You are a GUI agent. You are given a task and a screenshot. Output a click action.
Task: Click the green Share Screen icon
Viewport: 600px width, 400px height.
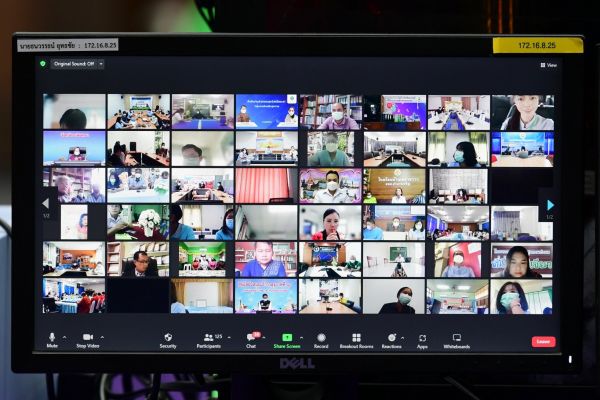tap(287, 338)
